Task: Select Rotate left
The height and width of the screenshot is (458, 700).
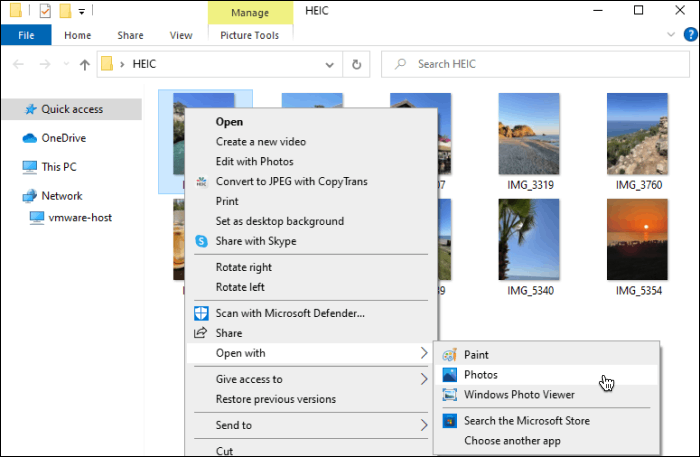Action: pyautogui.click(x=311, y=287)
